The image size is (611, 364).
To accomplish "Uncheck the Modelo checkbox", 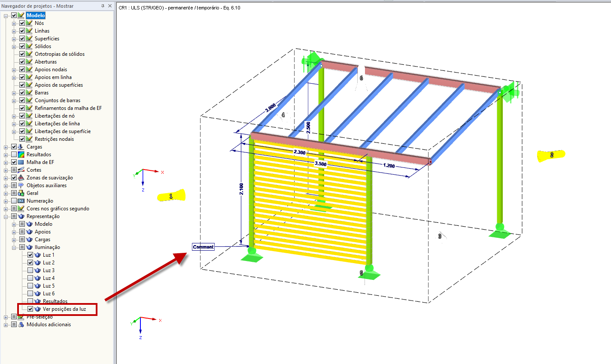I will coord(14,15).
